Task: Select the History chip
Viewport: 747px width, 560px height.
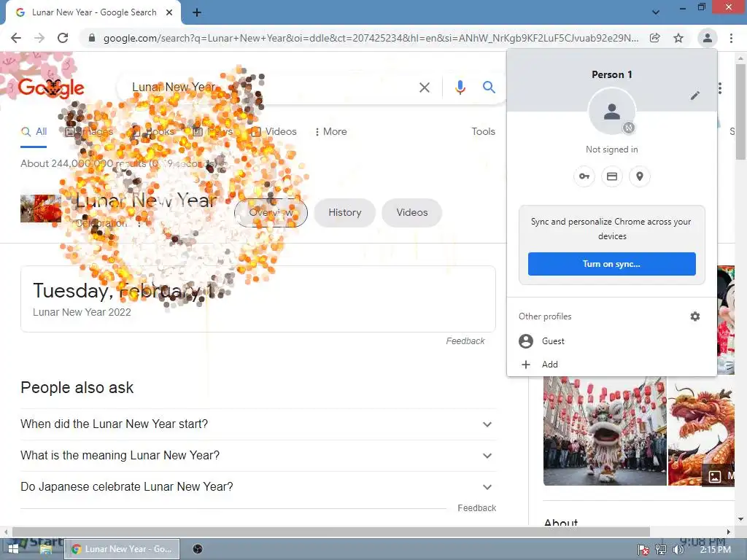Action: click(345, 213)
